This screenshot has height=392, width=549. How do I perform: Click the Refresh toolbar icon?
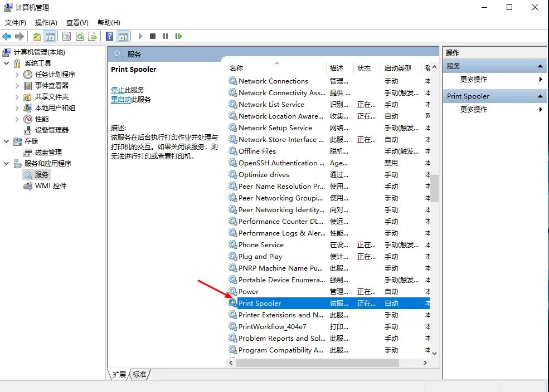(80, 36)
